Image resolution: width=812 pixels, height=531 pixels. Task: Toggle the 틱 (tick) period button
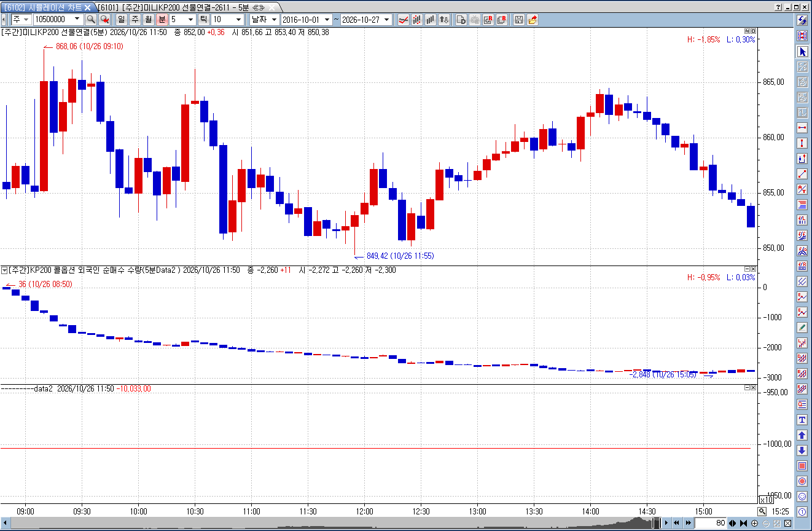[x=203, y=20]
